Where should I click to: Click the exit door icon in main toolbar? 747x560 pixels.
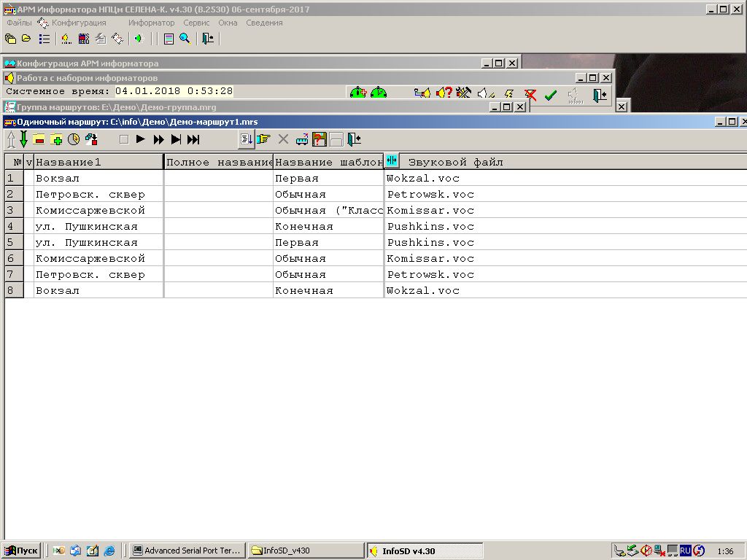[x=208, y=39]
